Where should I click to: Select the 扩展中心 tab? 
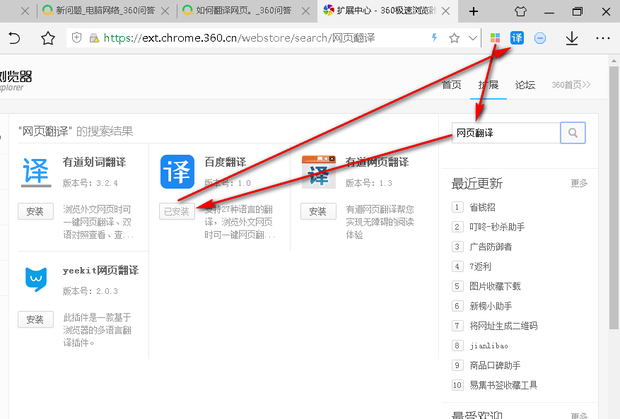coord(380,11)
